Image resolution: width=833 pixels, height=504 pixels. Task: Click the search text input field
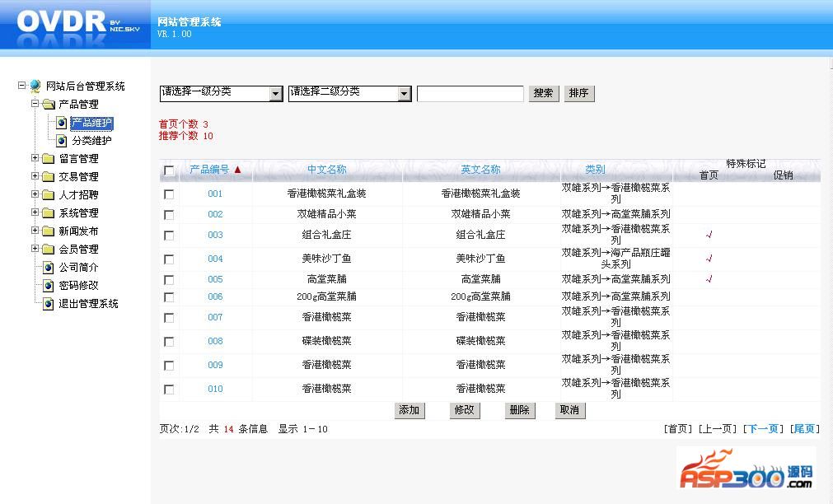point(470,94)
